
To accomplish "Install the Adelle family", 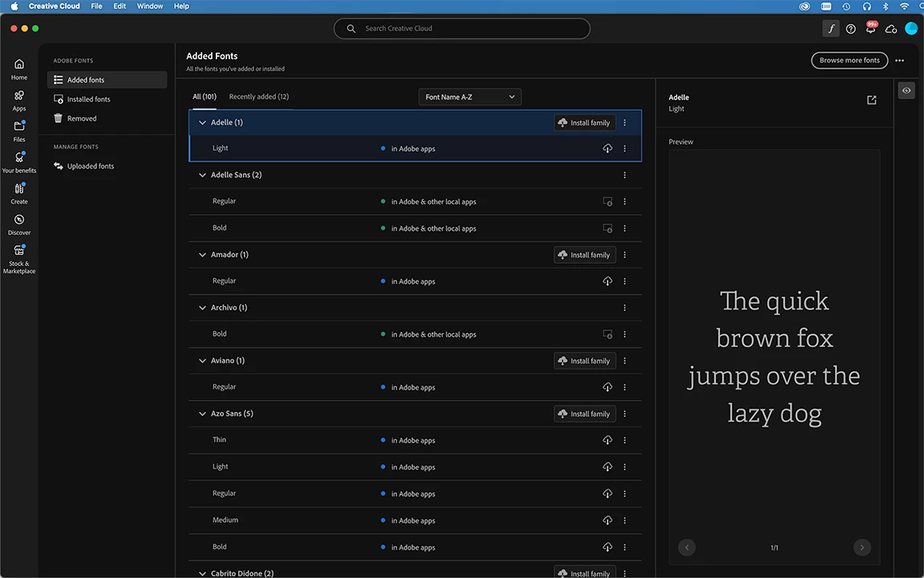I will pyautogui.click(x=585, y=123).
